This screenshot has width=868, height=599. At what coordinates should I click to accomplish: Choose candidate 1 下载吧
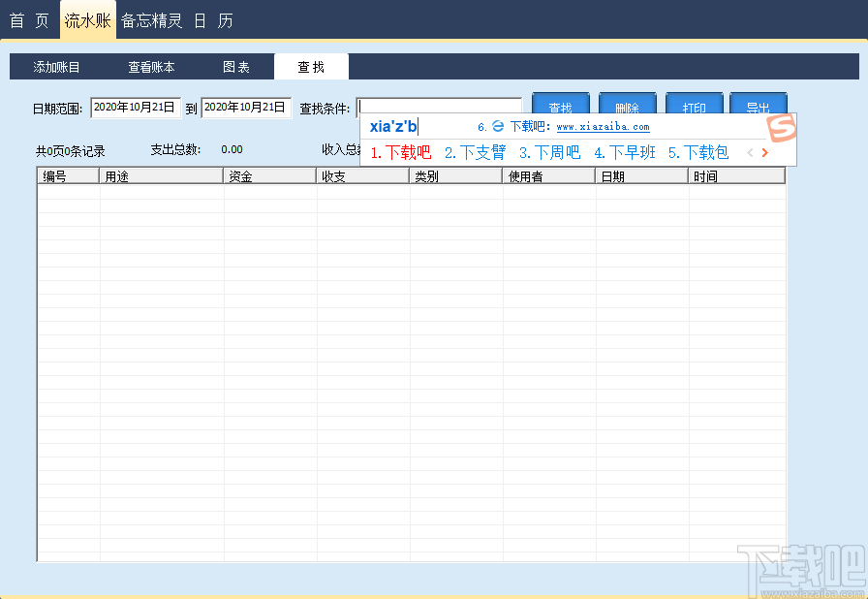(x=401, y=152)
